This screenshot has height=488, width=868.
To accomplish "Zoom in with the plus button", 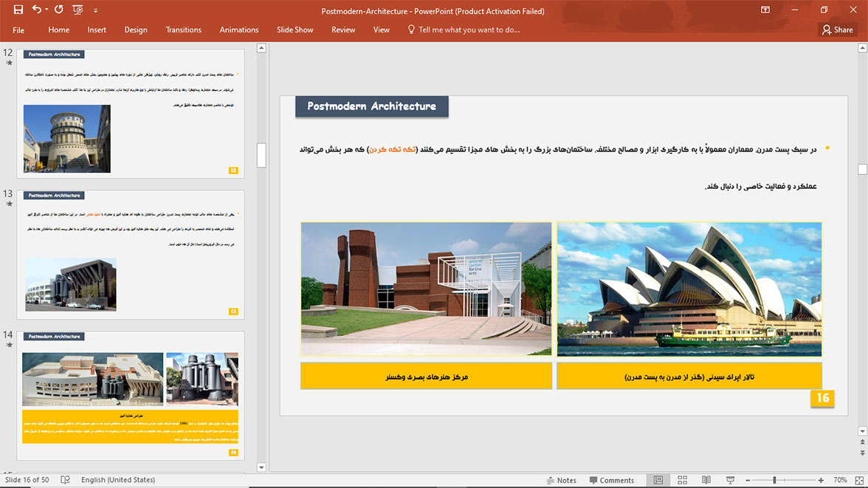I will click(x=821, y=480).
